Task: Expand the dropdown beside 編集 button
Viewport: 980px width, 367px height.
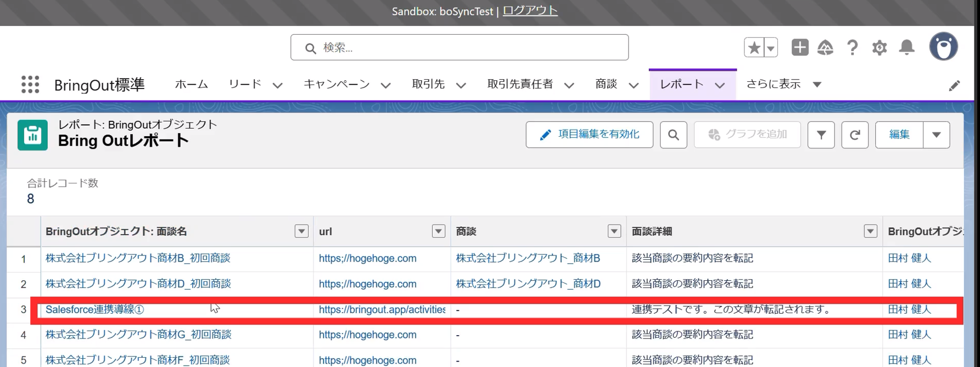Action: coord(937,135)
